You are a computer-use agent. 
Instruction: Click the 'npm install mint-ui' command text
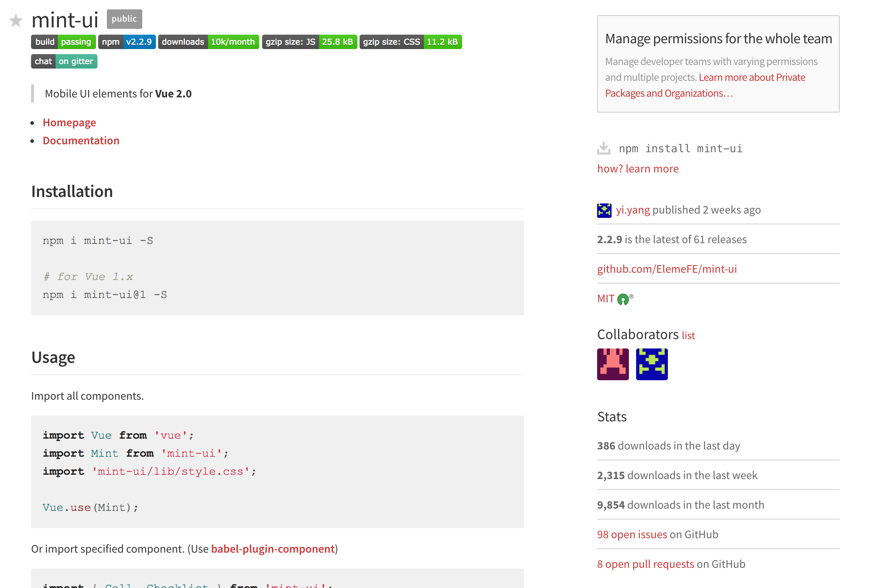680,149
